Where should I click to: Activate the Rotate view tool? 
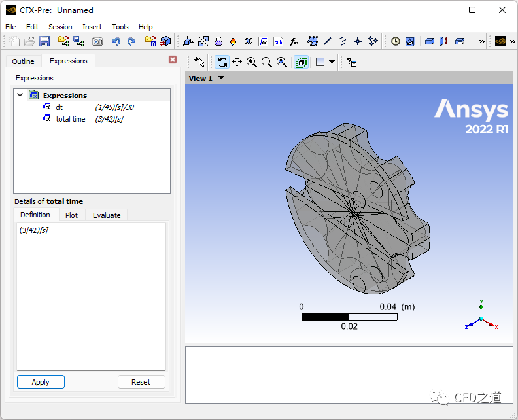click(x=222, y=62)
